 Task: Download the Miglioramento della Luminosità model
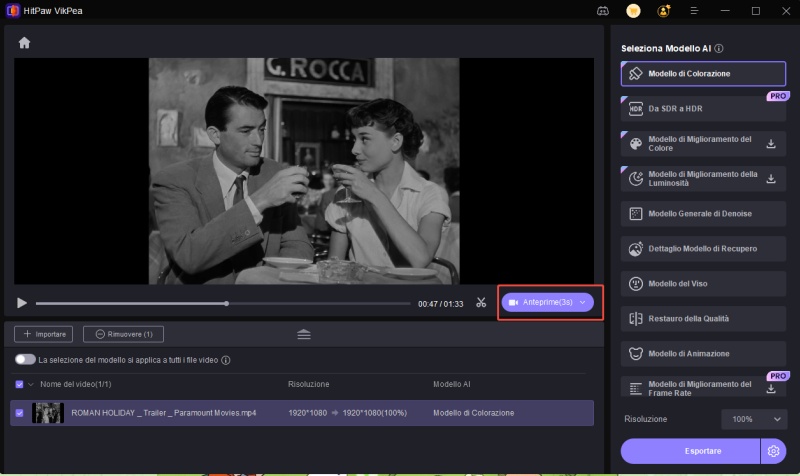tap(771, 179)
